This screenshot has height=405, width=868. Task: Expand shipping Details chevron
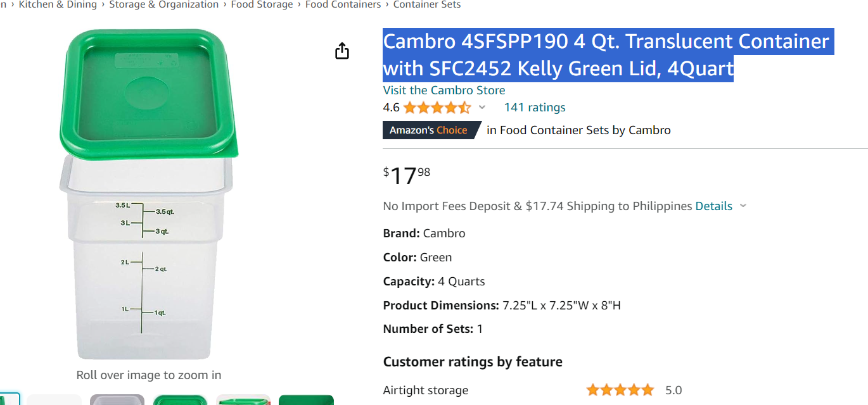[x=743, y=206]
